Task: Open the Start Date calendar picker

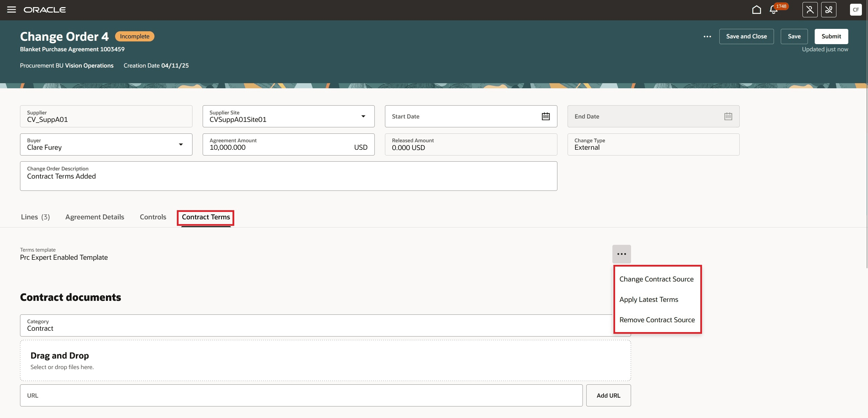Action: 545,116
